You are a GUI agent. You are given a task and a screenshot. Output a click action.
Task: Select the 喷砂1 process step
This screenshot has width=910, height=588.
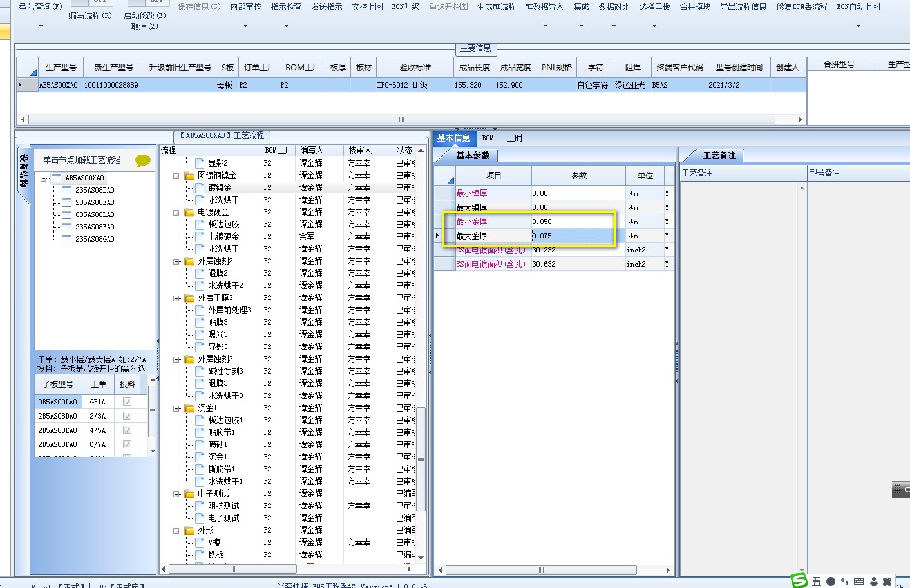(x=218, y=444)
